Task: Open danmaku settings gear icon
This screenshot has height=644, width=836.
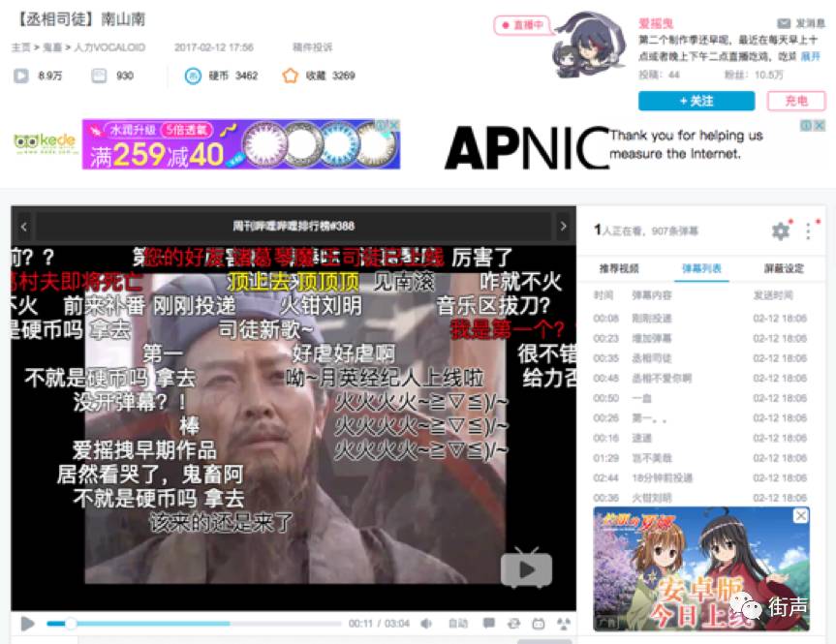Action: point(781,230)
